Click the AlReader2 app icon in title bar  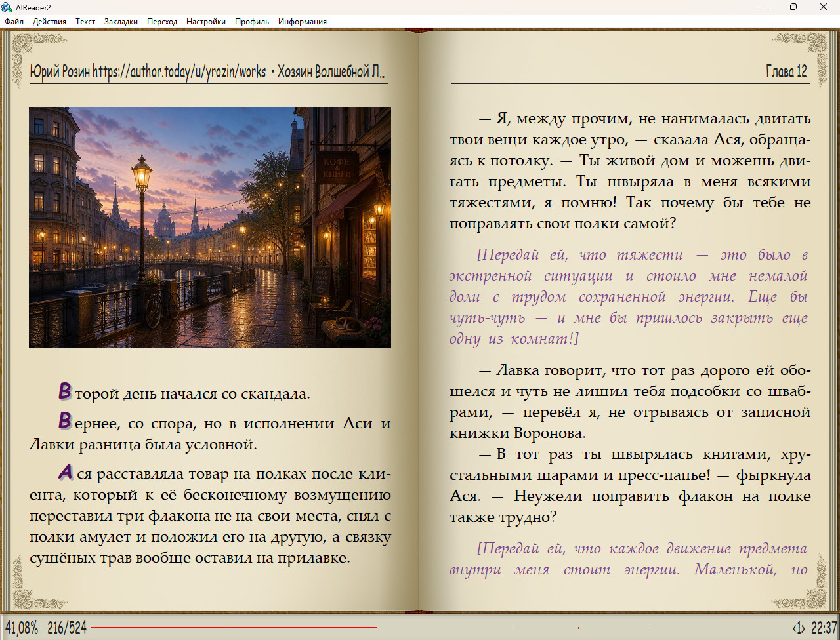(x=7, y=7)
